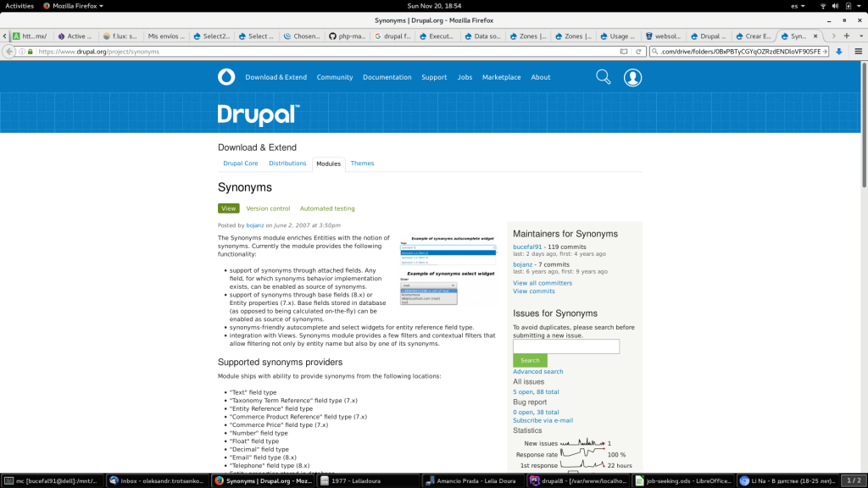Switch to the Crear E... browser tab
Image resolution: width=868 pixels, height=488 pixels.
click(754, 36)
